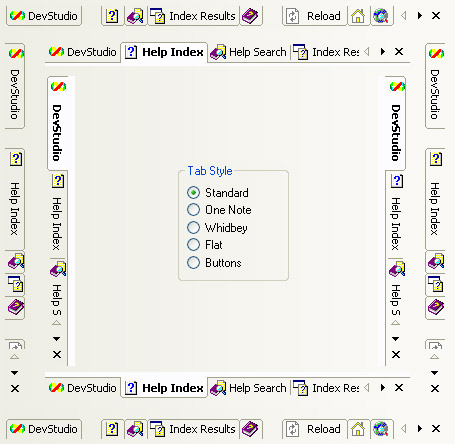Open the truncated Index Res tab in the inner bottom strip

pos(326,388)
